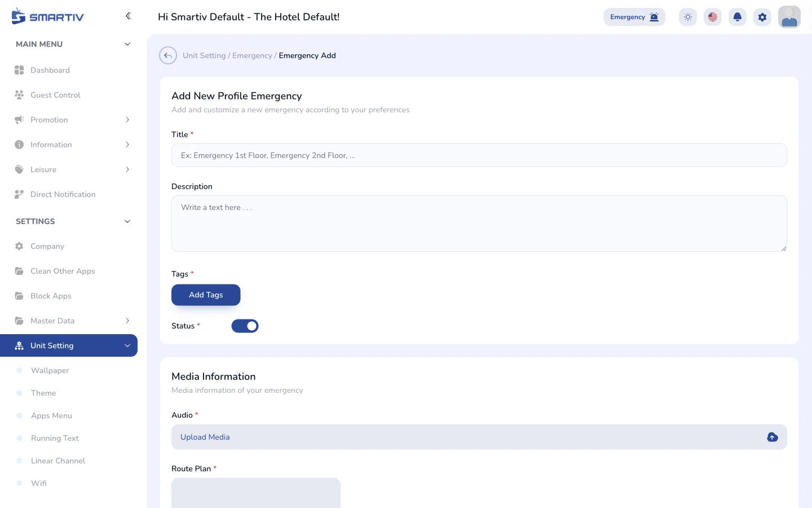
Task: Expand the Information submenu arrow
Action: point(127,144)
